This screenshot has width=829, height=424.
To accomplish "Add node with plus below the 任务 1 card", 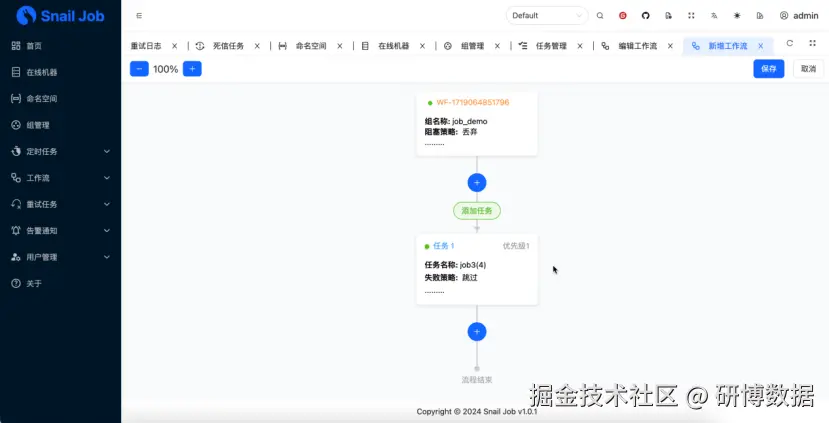I will [477, 331].
